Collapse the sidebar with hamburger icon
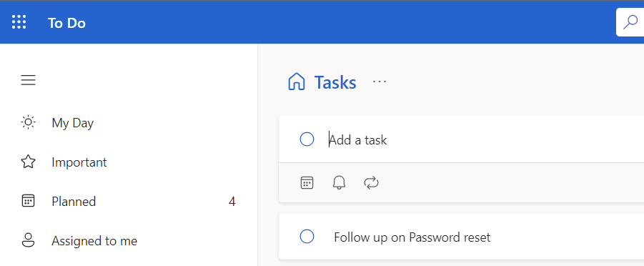This screenshot has width=644, height=266. [28, 80]
